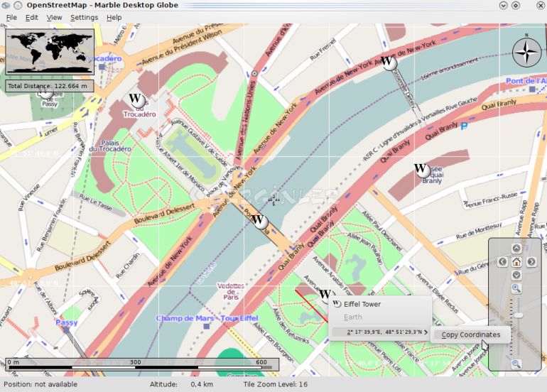Open the Help menu

pyautogui.click(x=114, y=18)
